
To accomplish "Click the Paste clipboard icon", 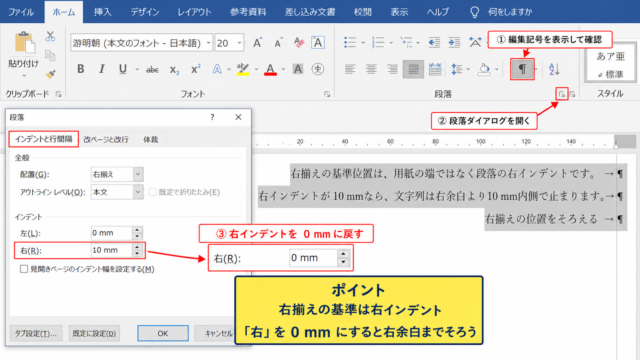I will point(24,42).
